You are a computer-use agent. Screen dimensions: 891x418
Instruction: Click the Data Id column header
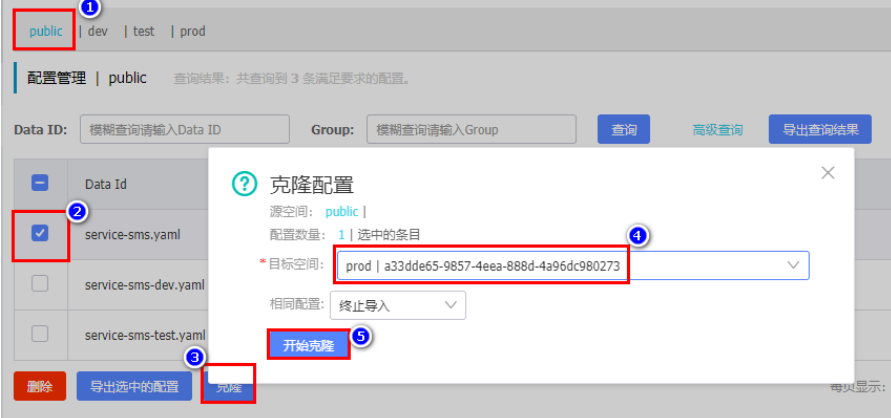106,184
